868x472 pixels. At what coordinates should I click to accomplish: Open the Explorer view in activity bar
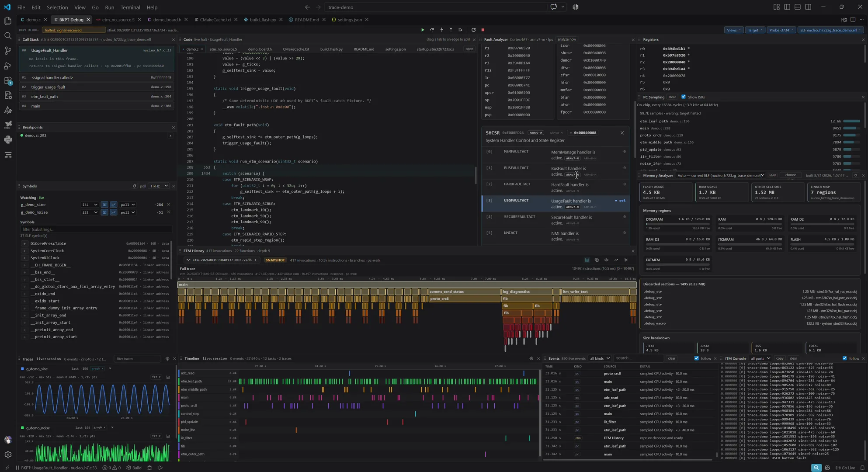coord(8,21)
